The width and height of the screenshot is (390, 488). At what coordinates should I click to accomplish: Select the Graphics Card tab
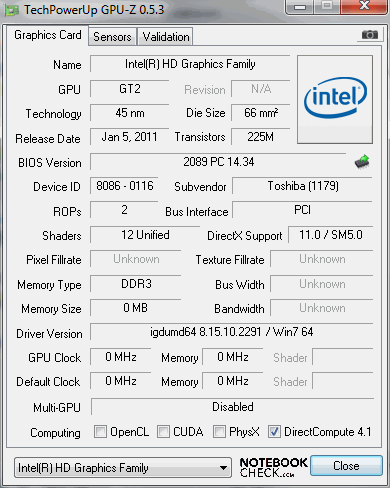(x=47, y=35)
